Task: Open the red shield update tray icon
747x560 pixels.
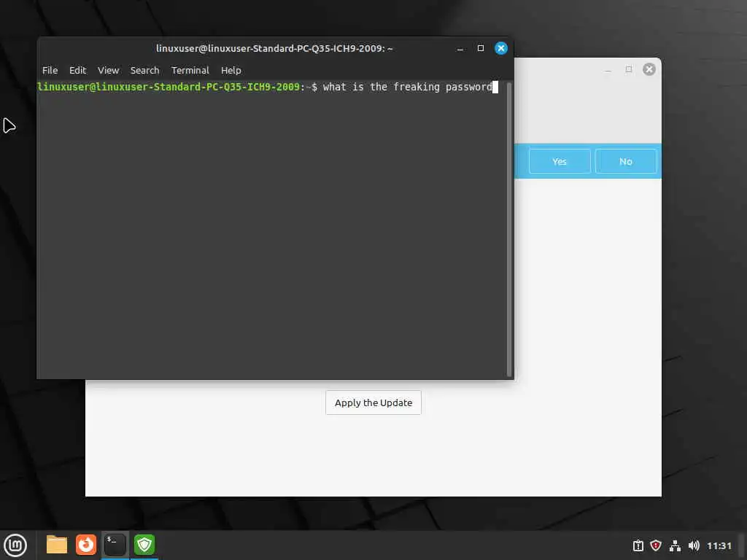Action: pyautogui.click(x=656, y=545)
